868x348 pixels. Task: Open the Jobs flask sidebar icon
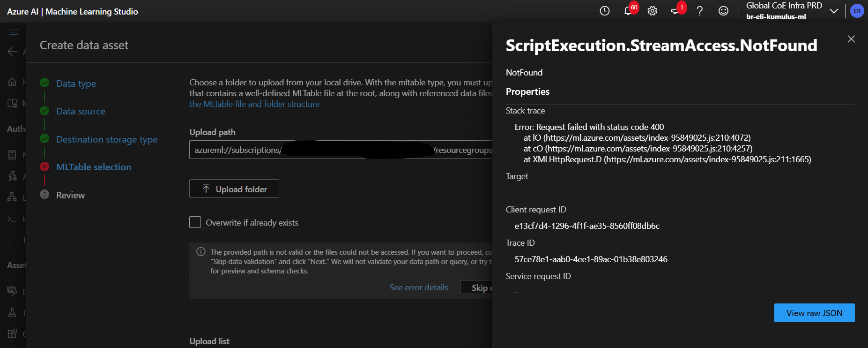click(x=12, y=312)
